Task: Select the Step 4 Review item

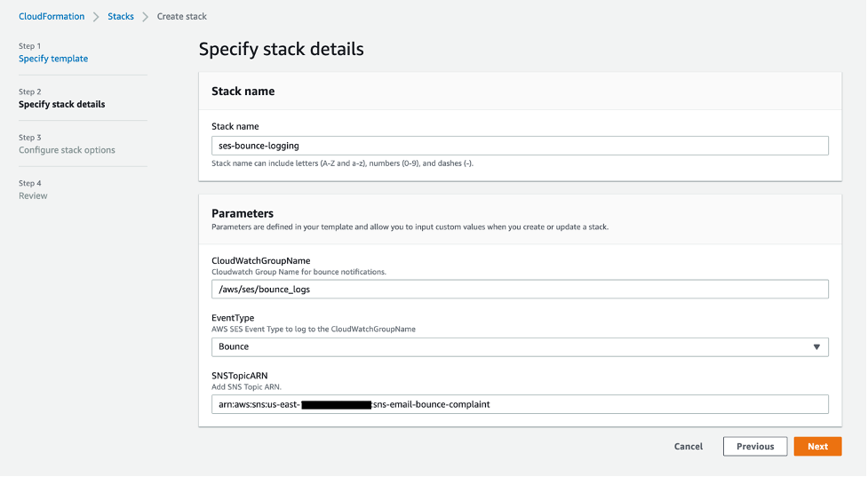Action: (33, 195)
